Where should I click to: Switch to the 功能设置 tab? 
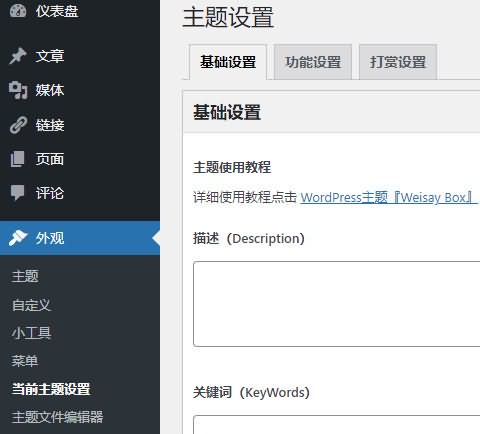click(313, 62)
